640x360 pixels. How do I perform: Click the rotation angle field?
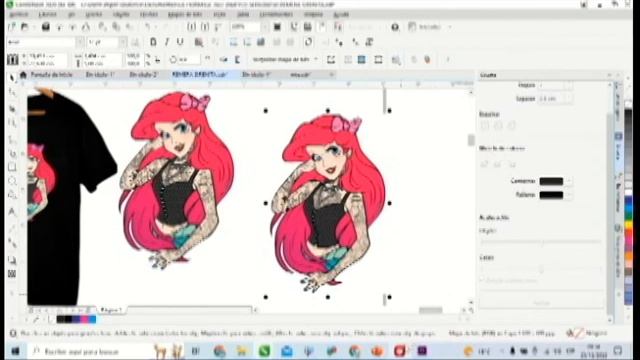coord(189,60)
